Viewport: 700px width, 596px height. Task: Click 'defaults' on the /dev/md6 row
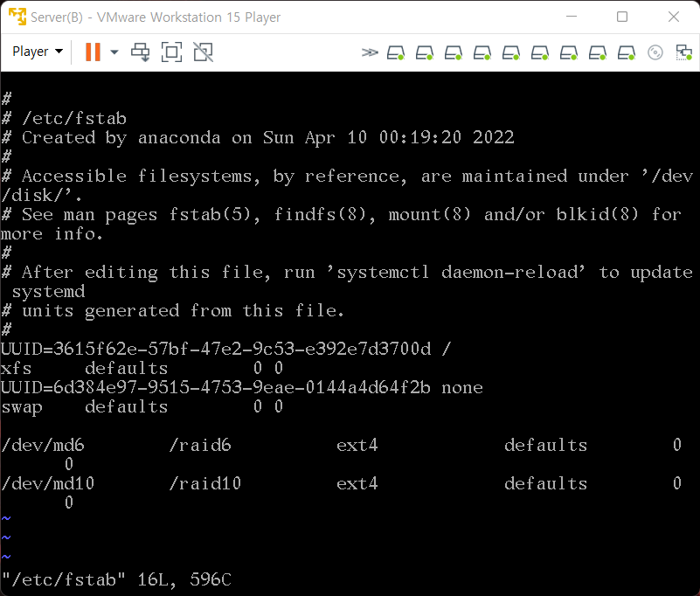click(x=545, y=445)
